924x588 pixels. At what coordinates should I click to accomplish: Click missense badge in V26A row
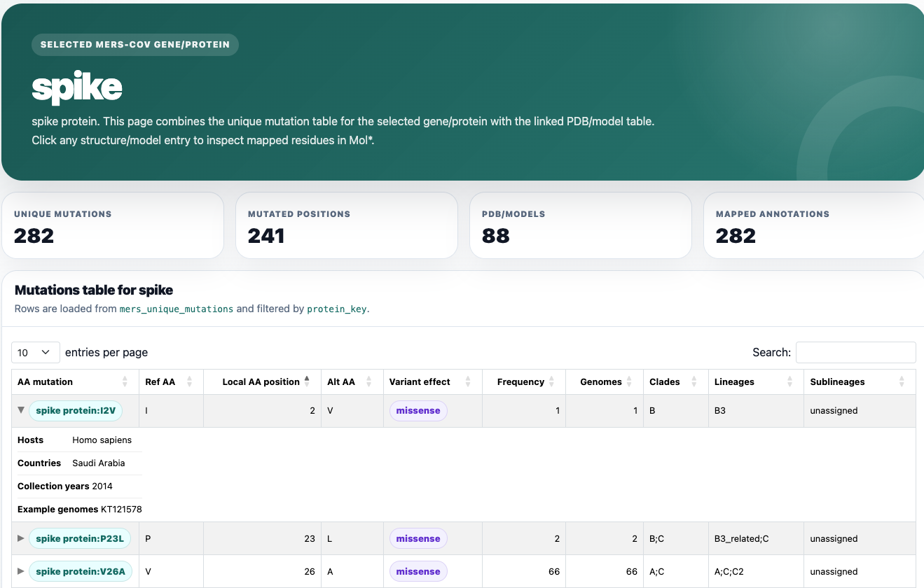[418, 571]
